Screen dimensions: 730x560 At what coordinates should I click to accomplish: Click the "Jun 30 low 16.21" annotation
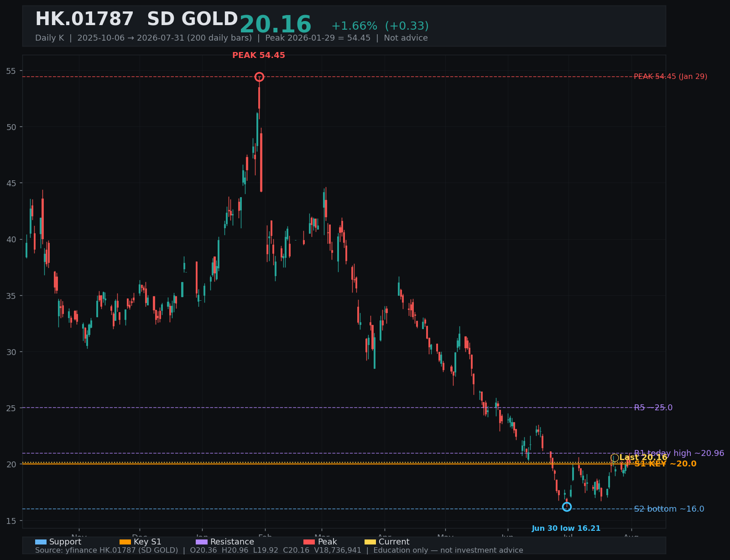click(x=566, y=529)
